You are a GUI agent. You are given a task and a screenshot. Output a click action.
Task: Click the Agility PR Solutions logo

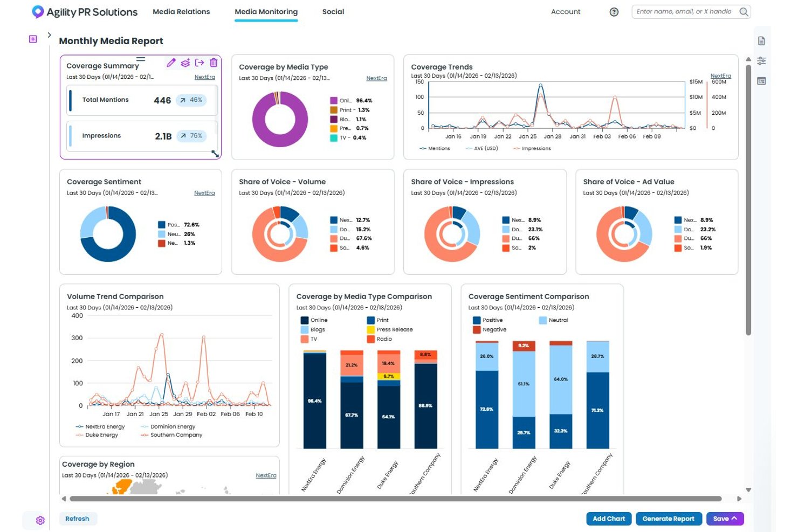85,12
